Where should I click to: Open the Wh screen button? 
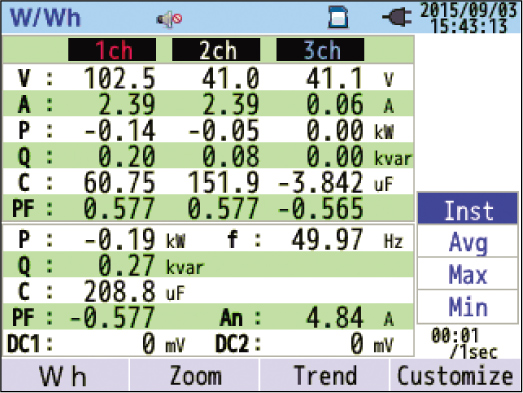[65, 375]
